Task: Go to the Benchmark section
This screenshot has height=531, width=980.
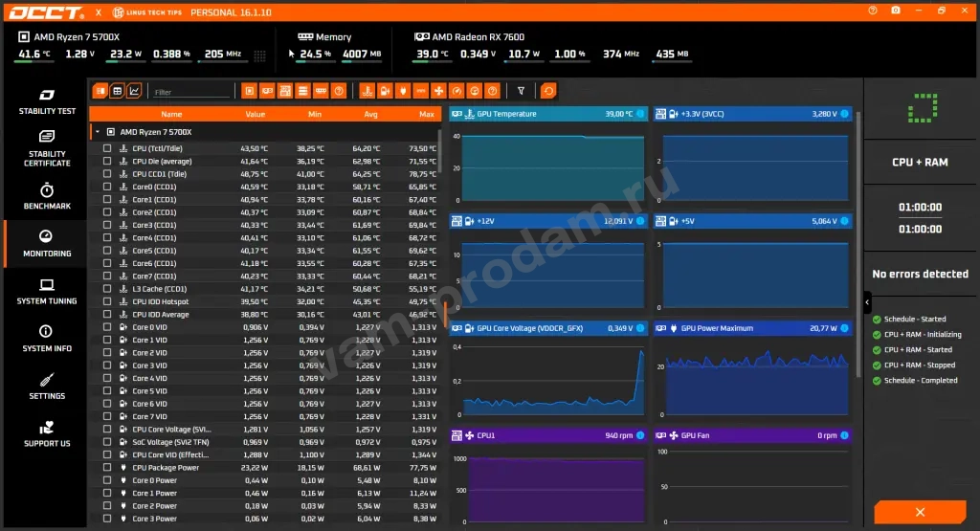Action: coord(47,196)
